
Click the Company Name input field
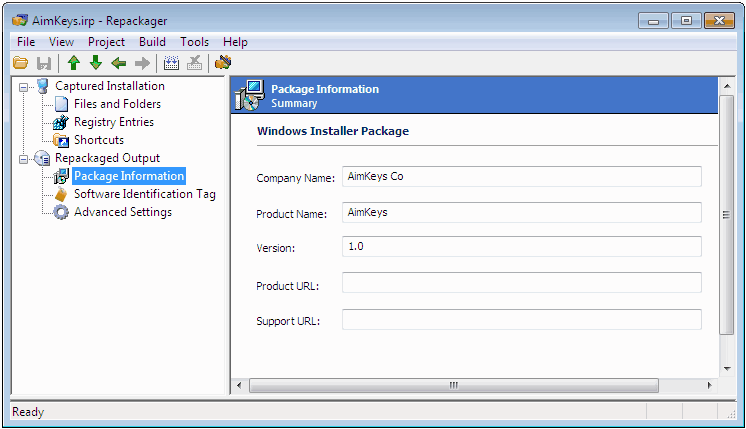click(x=521, y=177)
